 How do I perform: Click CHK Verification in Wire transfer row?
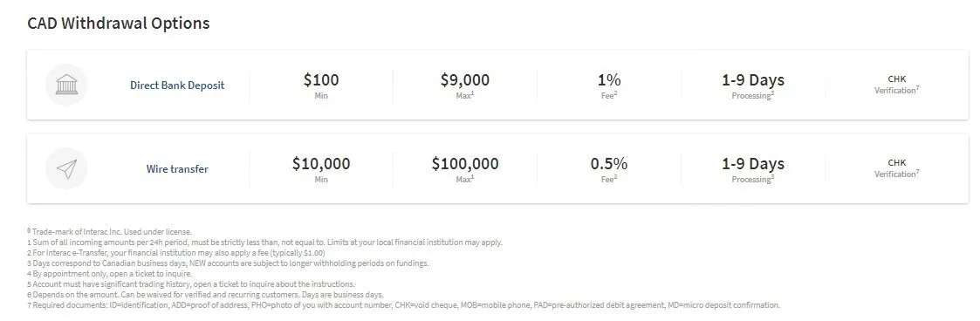point(897,168)
